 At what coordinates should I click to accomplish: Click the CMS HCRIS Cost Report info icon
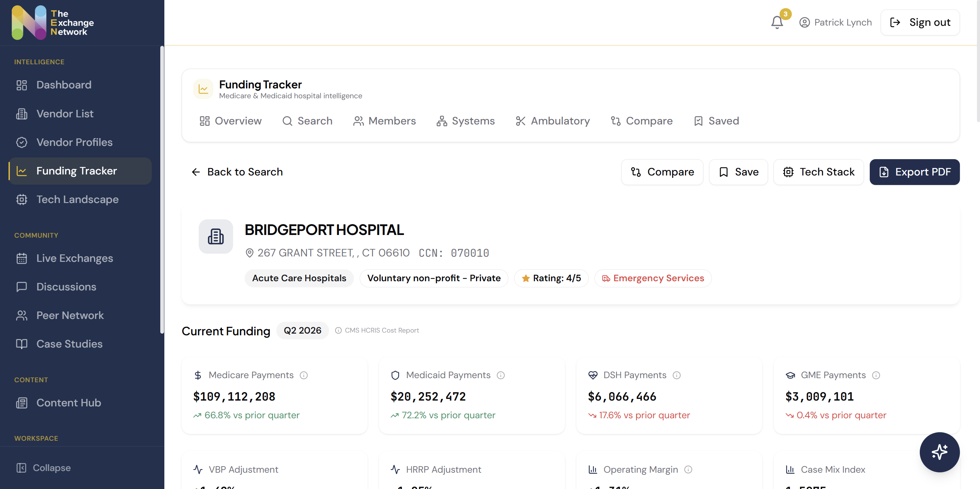(x=338, y=331)
